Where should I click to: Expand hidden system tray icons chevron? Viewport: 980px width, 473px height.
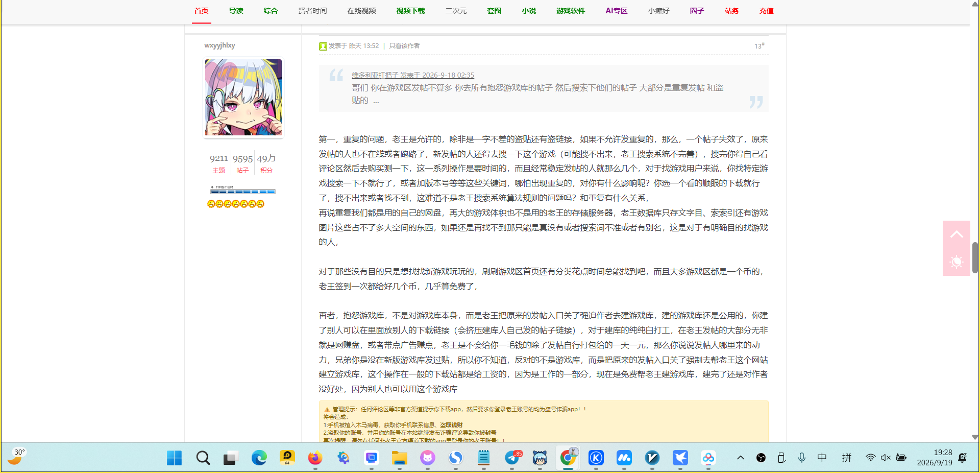740,458
